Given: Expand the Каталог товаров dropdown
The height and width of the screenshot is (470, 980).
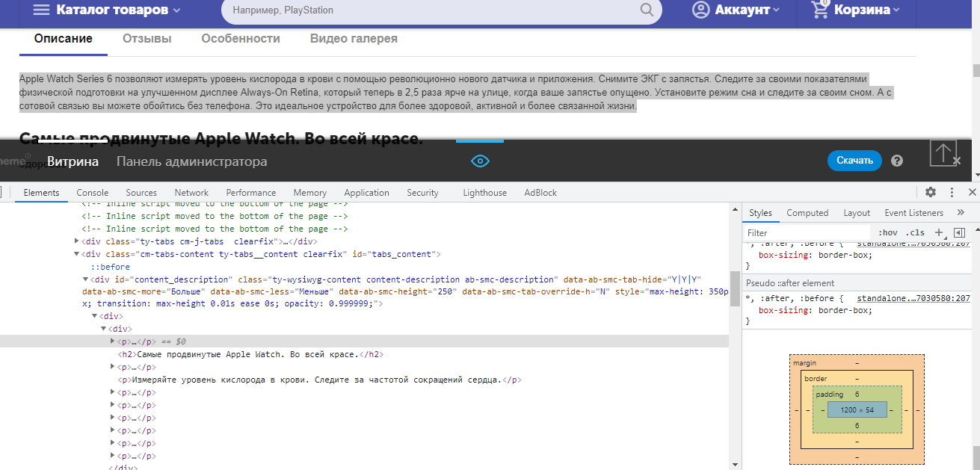Looking at the screenshot, I should coord(176,10).
